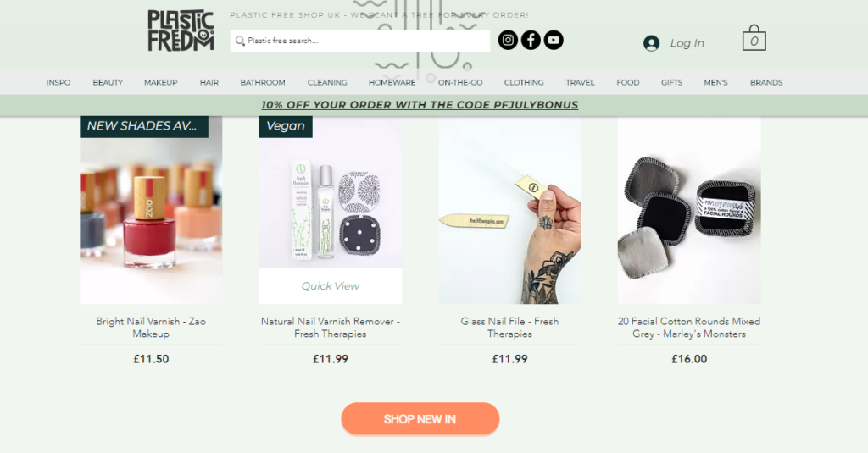The height and width of the screenshot is (453, 868).
Task: Open the Bright Nail Varnish product image
Action: [151, 210]
